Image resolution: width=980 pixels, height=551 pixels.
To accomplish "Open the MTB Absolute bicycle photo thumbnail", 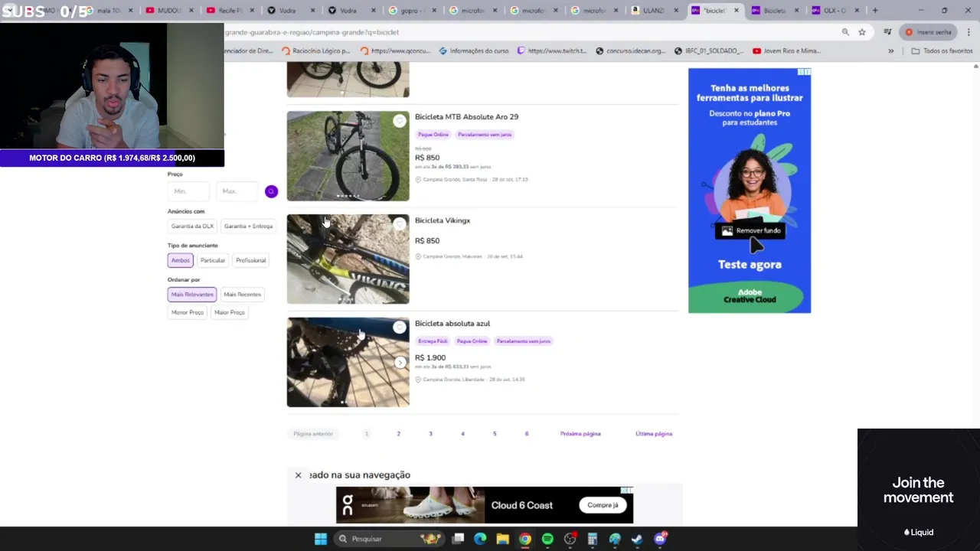I will click(348, 156).
